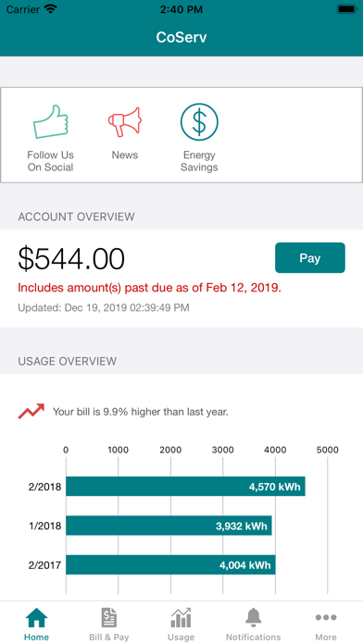Image resolution: width=363 pixels, height=644 pixels.
Task: Tap the $544.00 balance amount
Action: point(71,259)
